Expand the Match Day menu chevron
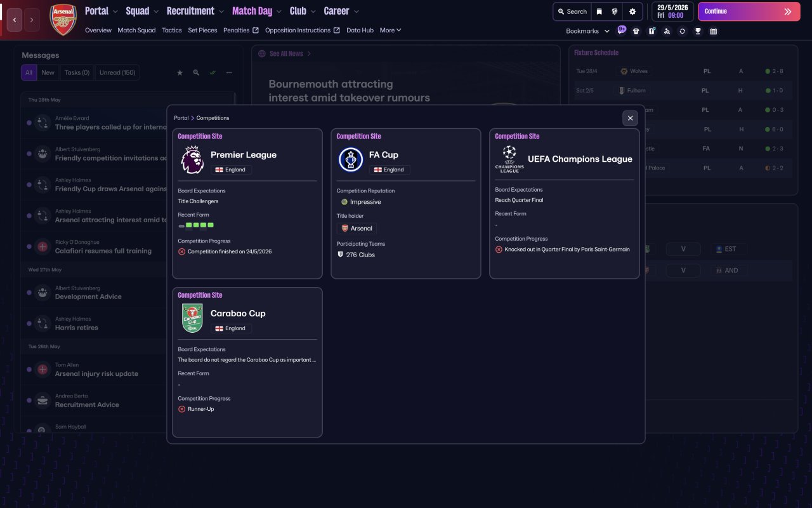 click(279, 11)
